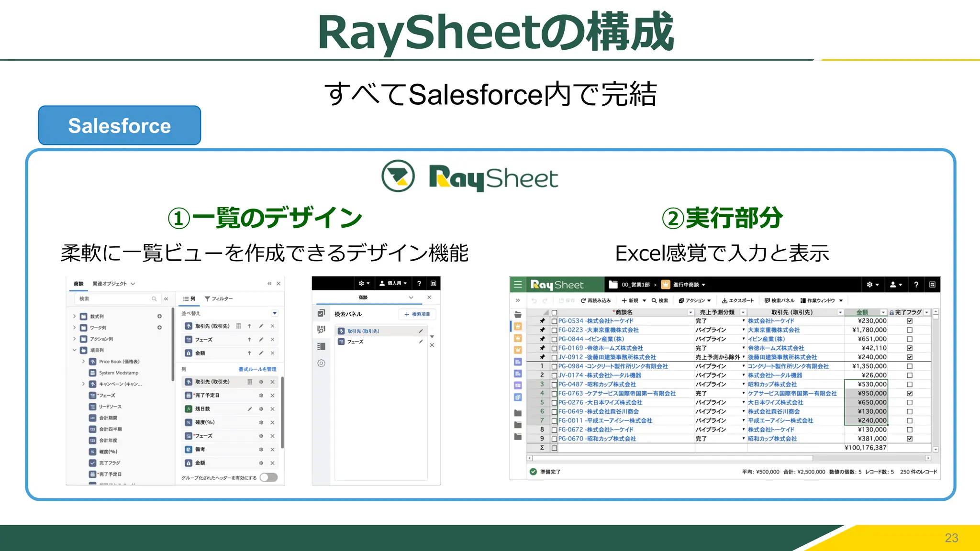Click the circular settings icon in search panel strip

pyautogui.click(x=321, y=363)
